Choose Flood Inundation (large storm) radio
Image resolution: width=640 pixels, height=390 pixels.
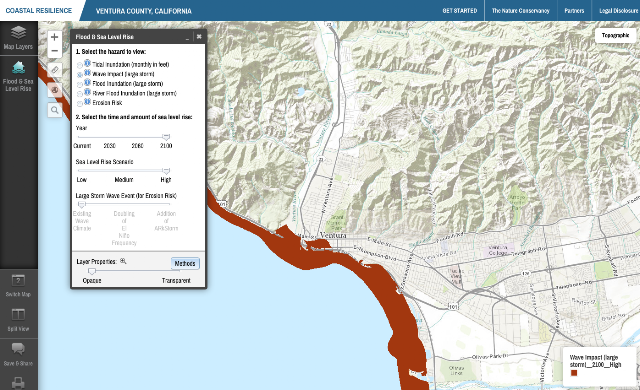tap(80, 84)
